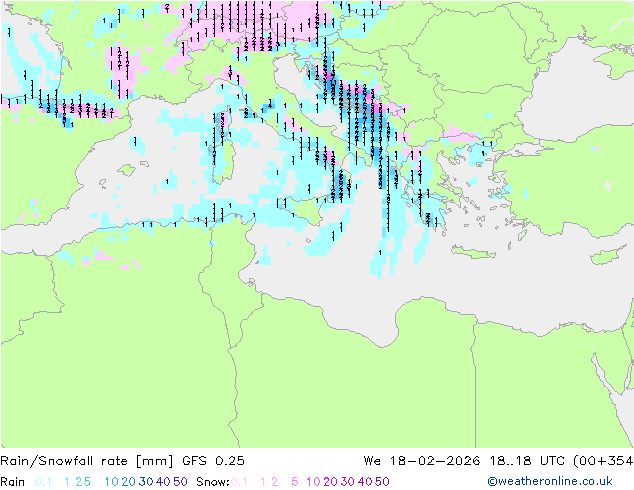634x490 pixels.
Task: Pick the Rain legend 20 value
Action: pyautogui.click(x=128, y=482)
